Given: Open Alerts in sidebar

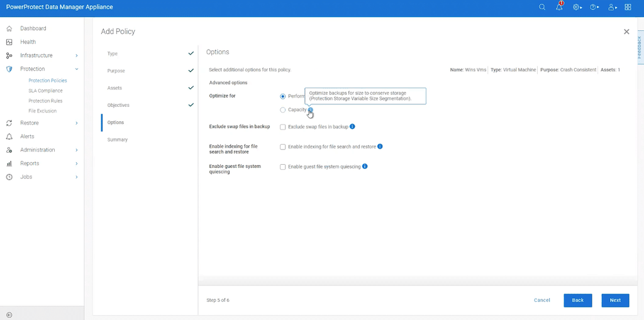Looking at the screenshot, I should (27, 136).
